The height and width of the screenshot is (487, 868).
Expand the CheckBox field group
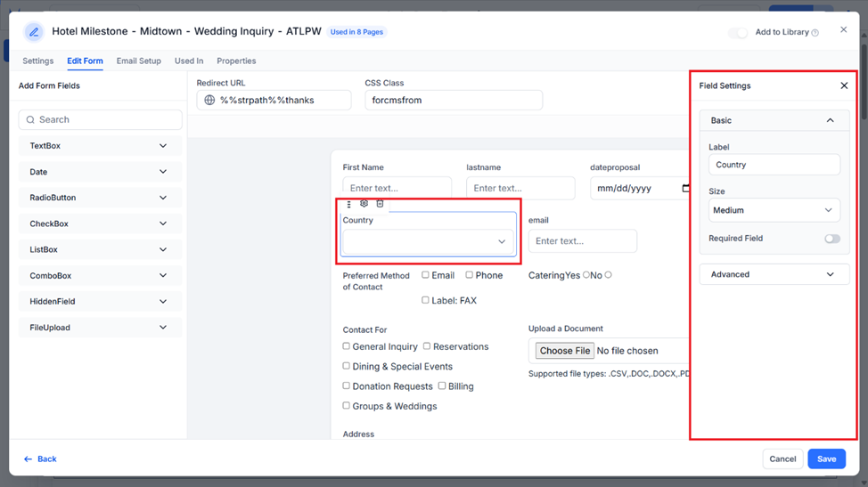[100, 223]
